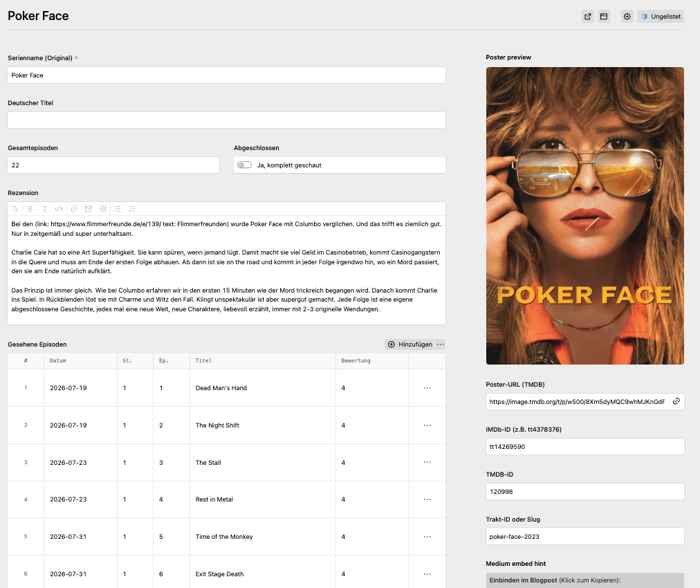
Task: Select the 'Dead Man's Hand' title cell
Action: 263,388
